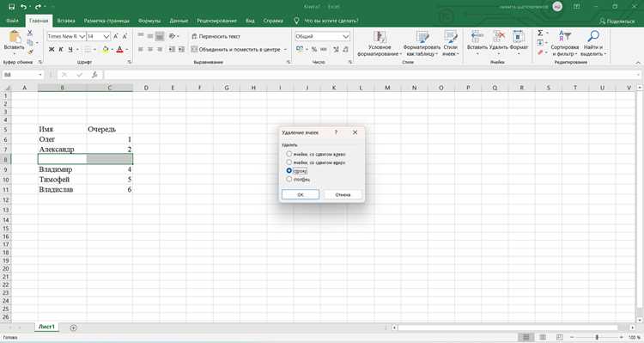This screenshot has width=644, height=343.
Task: Click the help question mark in the dialog
Action: tap(336, 132)
